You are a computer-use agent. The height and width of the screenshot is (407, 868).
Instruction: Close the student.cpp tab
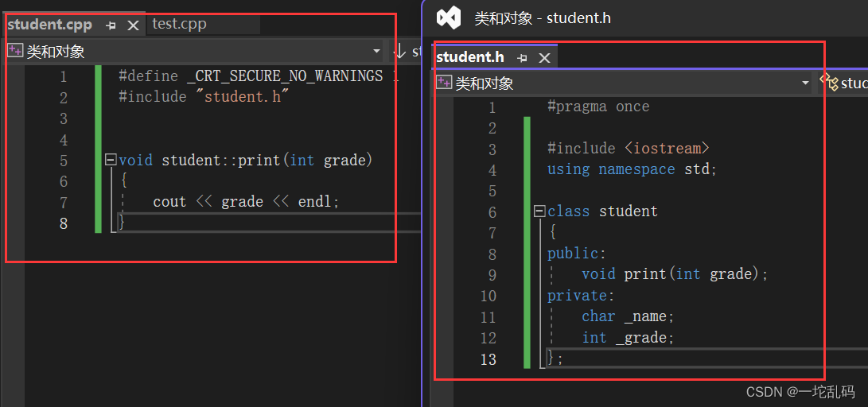point(133,25)
